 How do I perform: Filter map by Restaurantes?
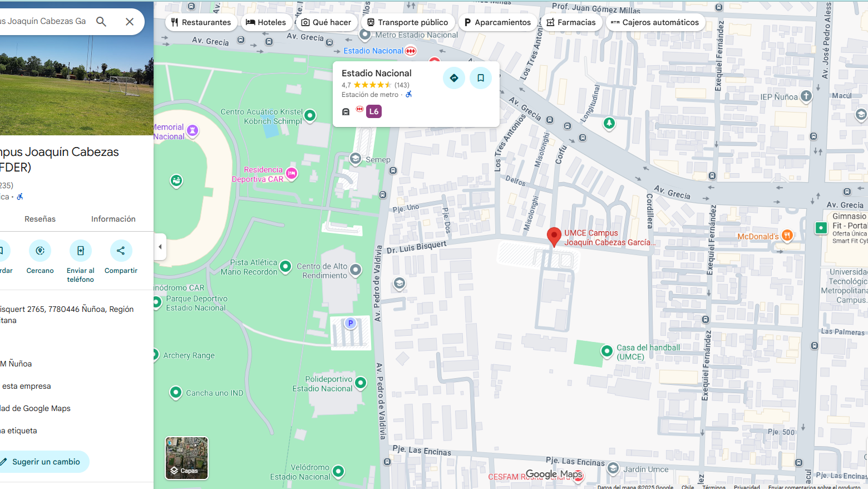click(201, 22)
